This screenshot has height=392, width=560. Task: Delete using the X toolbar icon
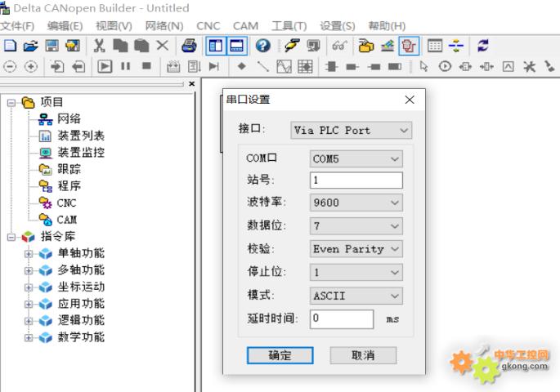pyautogui.click(x=163, y=46)
